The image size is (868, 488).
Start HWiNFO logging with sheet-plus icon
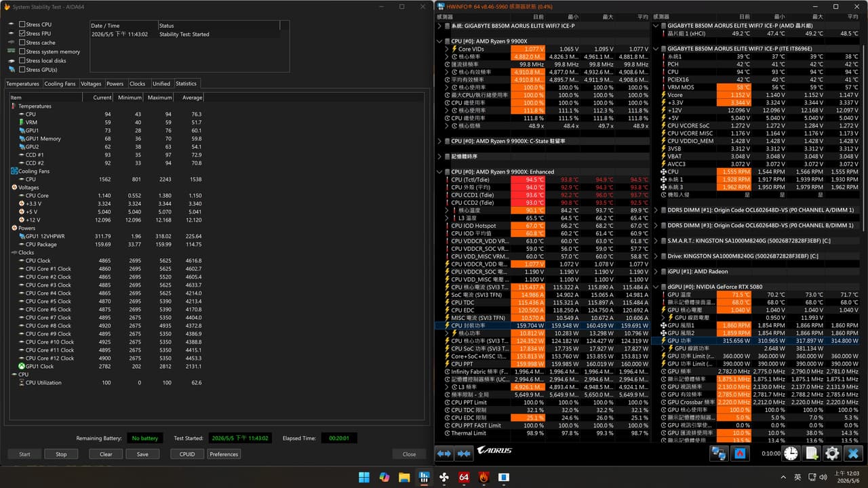coord(812,453)
